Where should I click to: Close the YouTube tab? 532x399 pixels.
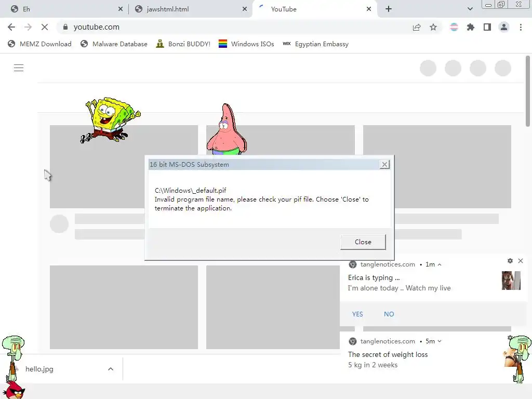[369, 9]
